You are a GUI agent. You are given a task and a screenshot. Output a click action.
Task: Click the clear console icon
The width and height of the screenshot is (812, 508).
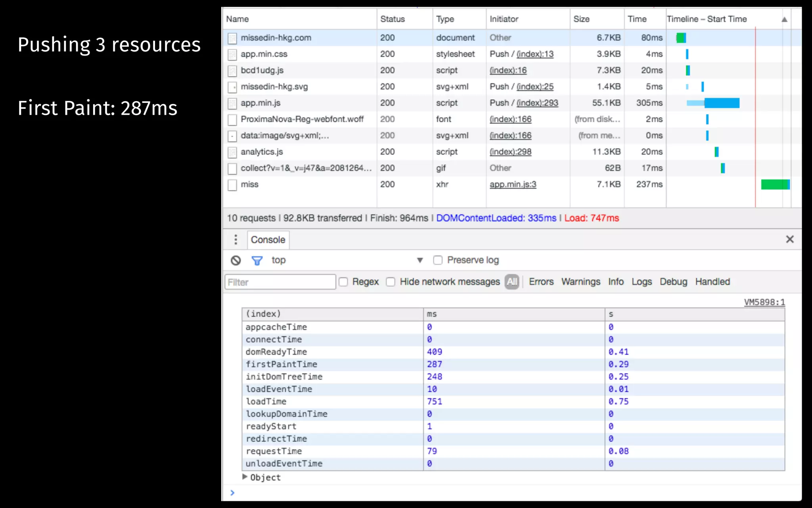(x=236, y=260)
